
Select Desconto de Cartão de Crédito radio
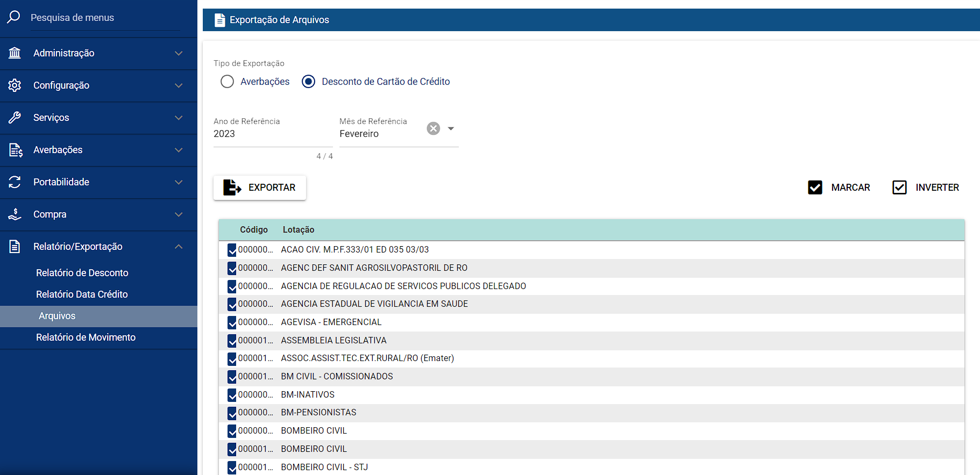click(308, 82)
